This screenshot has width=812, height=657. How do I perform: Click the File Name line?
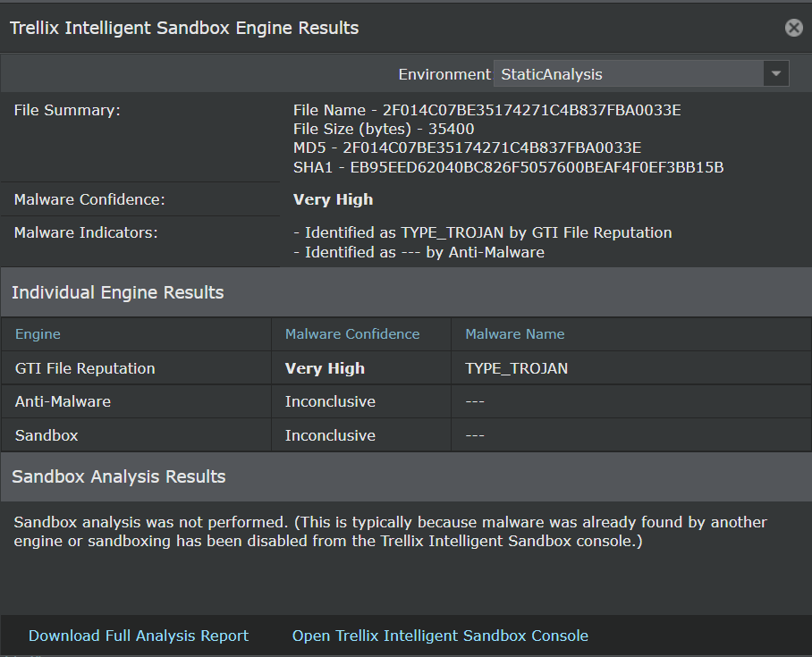[486, 110]
